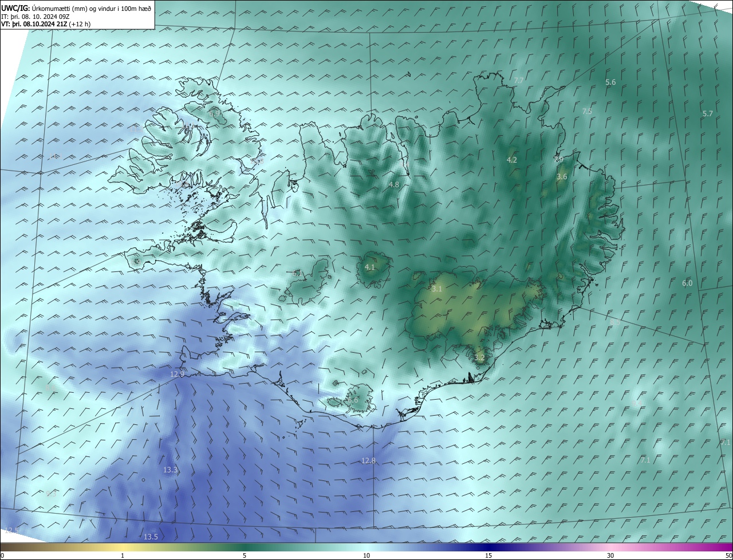
Task: Click the 7.7 value label on the map
Action: (x=519, y=81)
